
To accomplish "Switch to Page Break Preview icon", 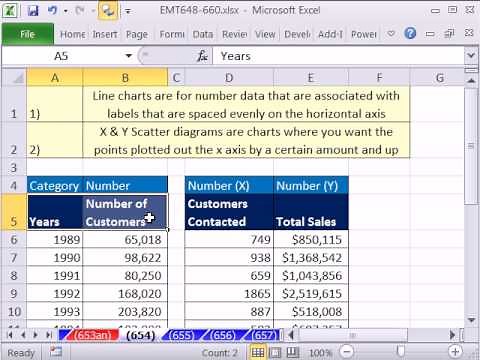I will pyautogui.click(x=292, y=352).
